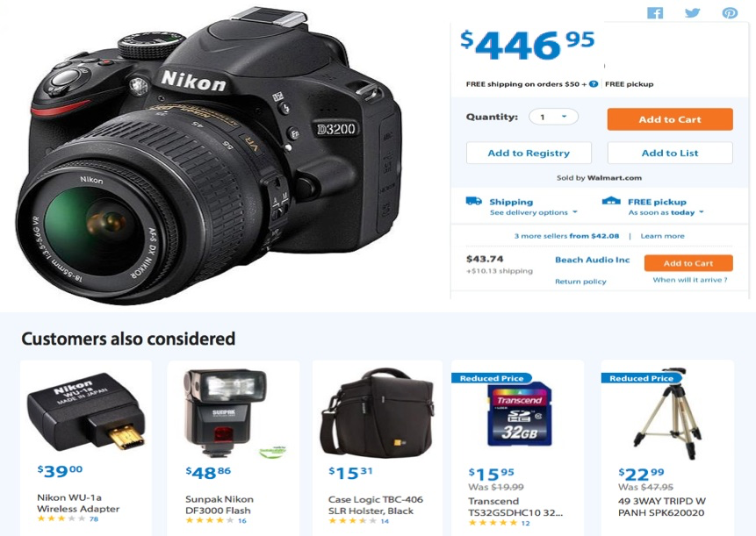Viewport: 756px width, 536px height.
Task: Expand See delivery options dropdown
Action: pos(533,212)
